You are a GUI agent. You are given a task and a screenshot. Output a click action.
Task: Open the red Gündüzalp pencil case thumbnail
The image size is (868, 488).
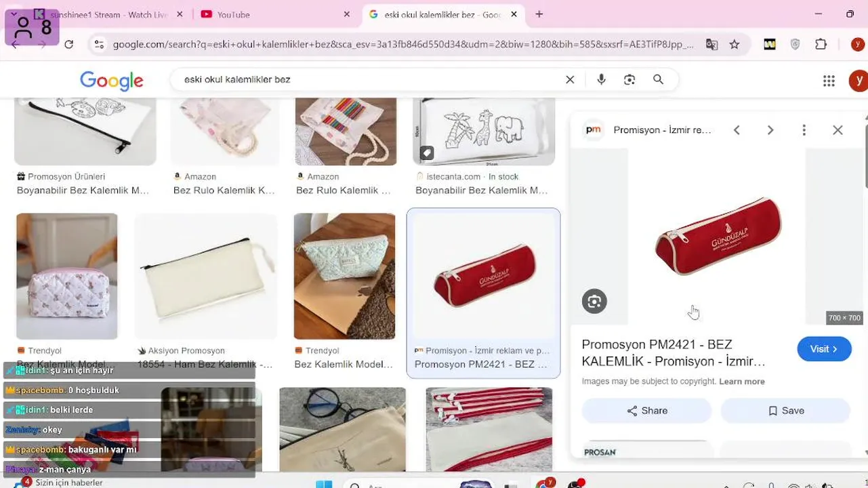click(x=483, y=277)
